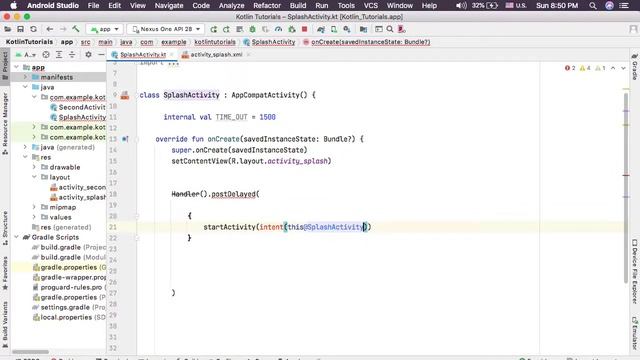Screen dimensions: 640x360
Task: Open SecondActivity in project tree
Action: [x=78, y=107]
